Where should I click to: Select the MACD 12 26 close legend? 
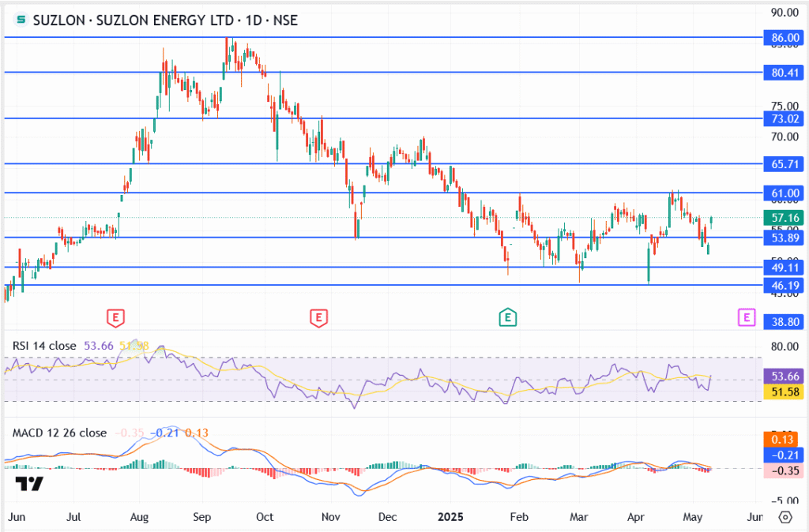pyautogui.click(x=59, y=433)
